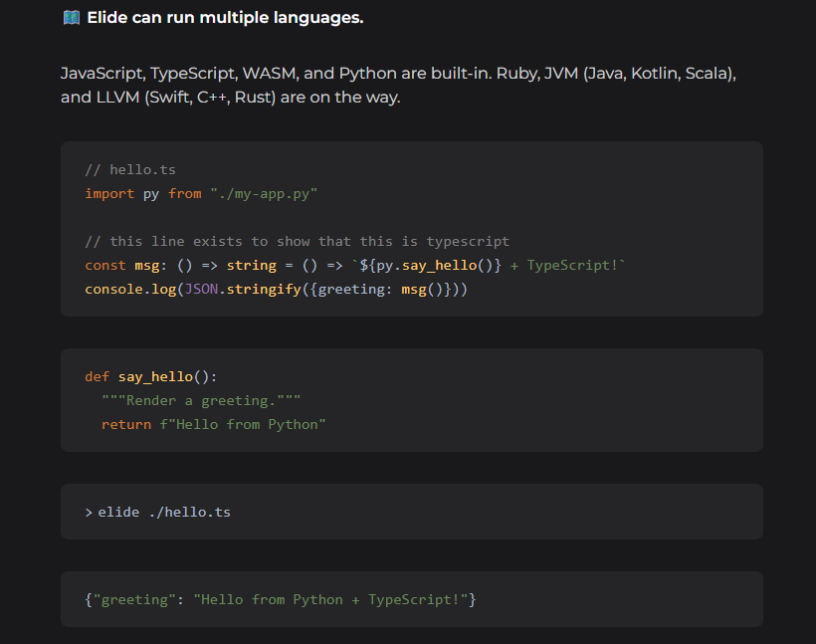Click the prompt chevron before 'elide ./hello.ts'
Screen dimensions: 816x644
tap(89, 513)
